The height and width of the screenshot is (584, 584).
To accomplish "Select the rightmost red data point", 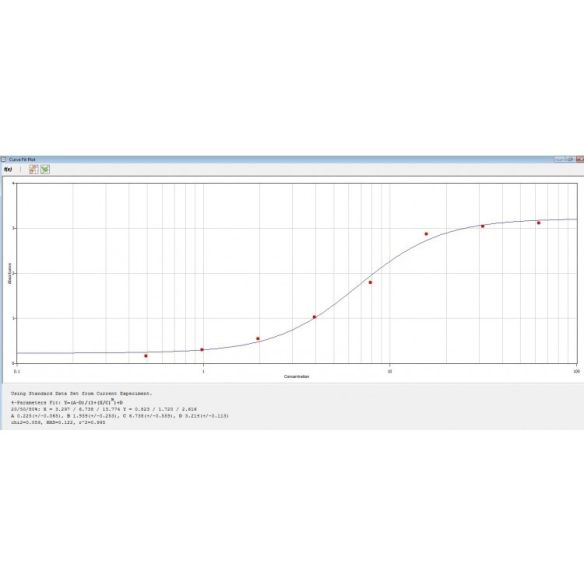I will point(539,223).
